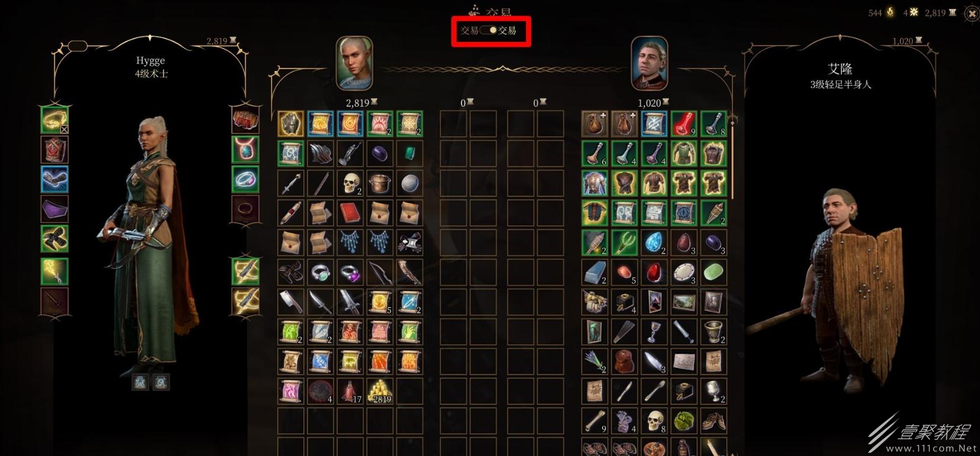Close the trade window
Image resolution: width=980 pixels, height=456 pixels.
pyautogui.click(x=971, y=13)
